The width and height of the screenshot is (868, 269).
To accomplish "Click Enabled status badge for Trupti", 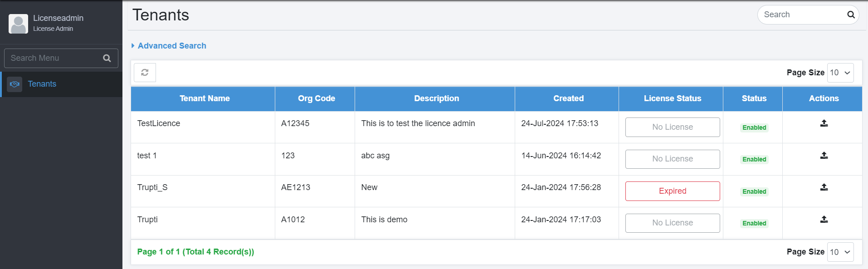I will click(x=754, y=223).
